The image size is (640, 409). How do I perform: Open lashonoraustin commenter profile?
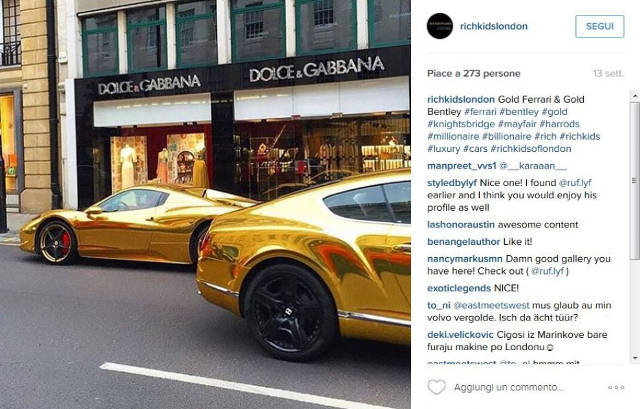(461, 225)
